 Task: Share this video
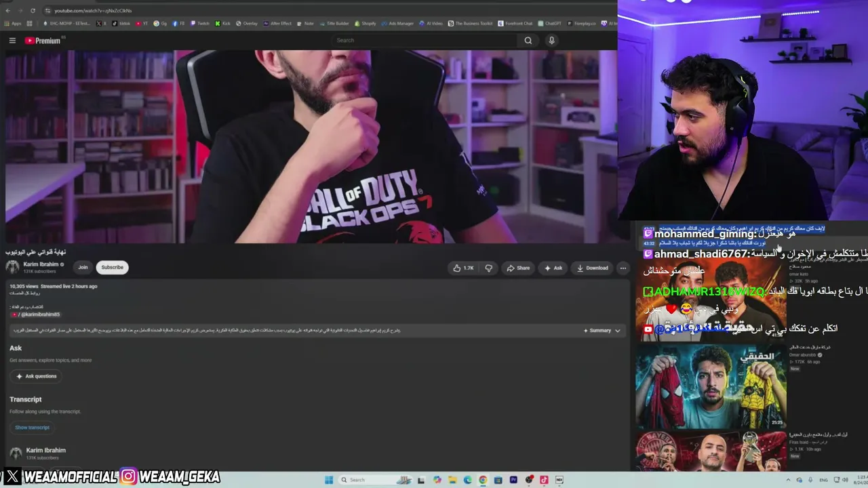coord(518,268)
